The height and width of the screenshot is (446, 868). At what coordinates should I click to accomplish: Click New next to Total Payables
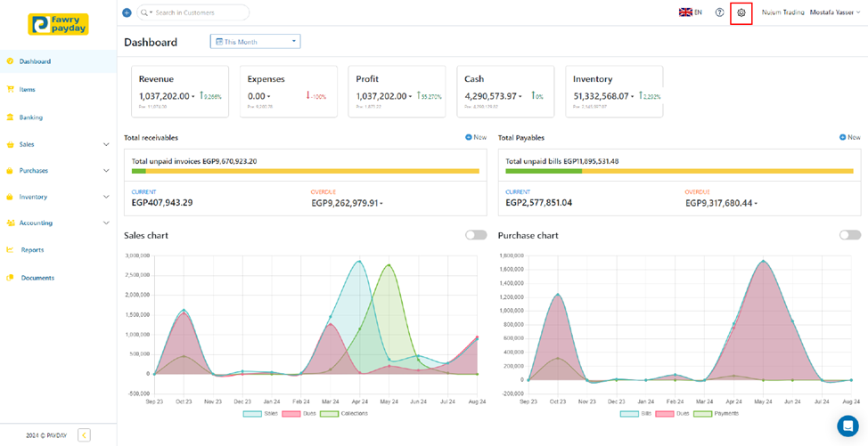tap(849, 138)
